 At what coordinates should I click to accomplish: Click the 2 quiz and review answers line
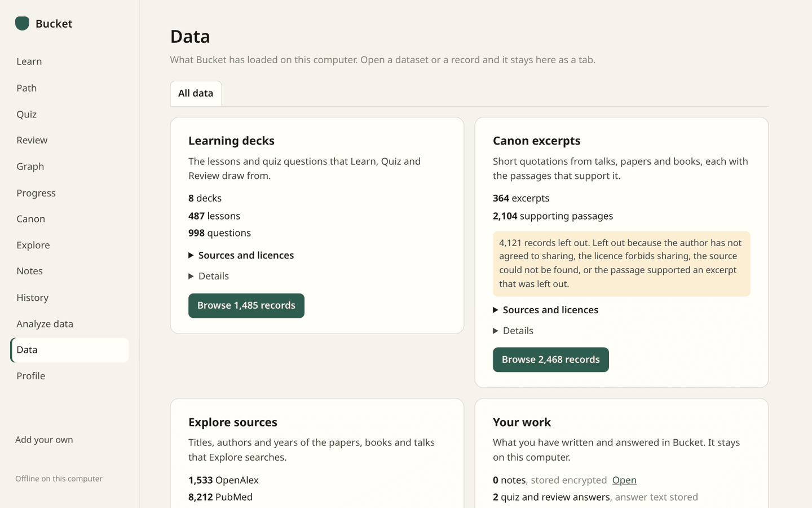tap(595, 497)
